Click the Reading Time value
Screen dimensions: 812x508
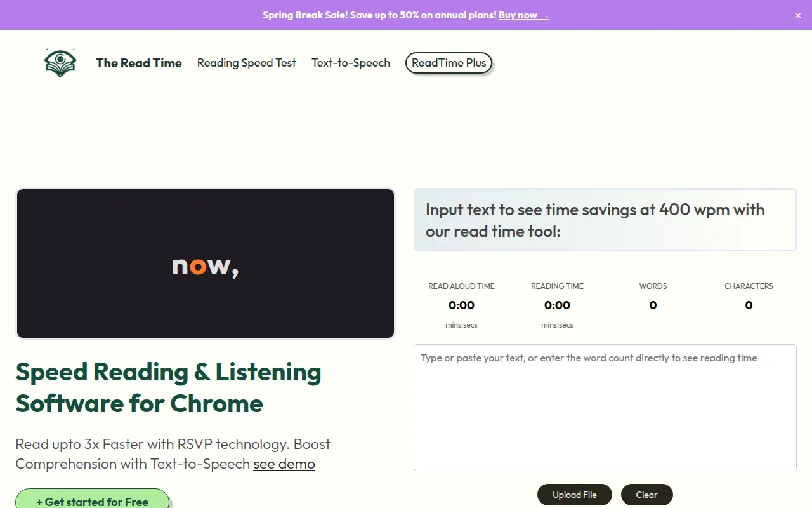557,305
